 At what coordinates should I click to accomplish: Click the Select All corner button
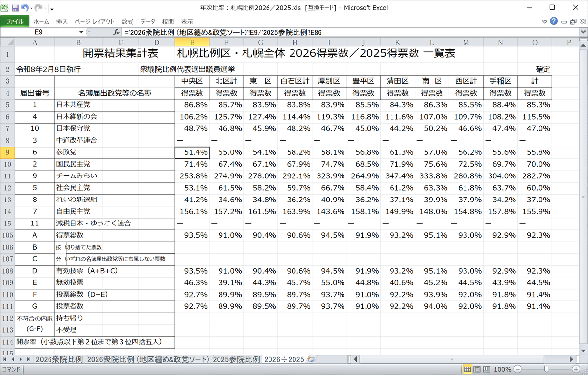(7, 42)
